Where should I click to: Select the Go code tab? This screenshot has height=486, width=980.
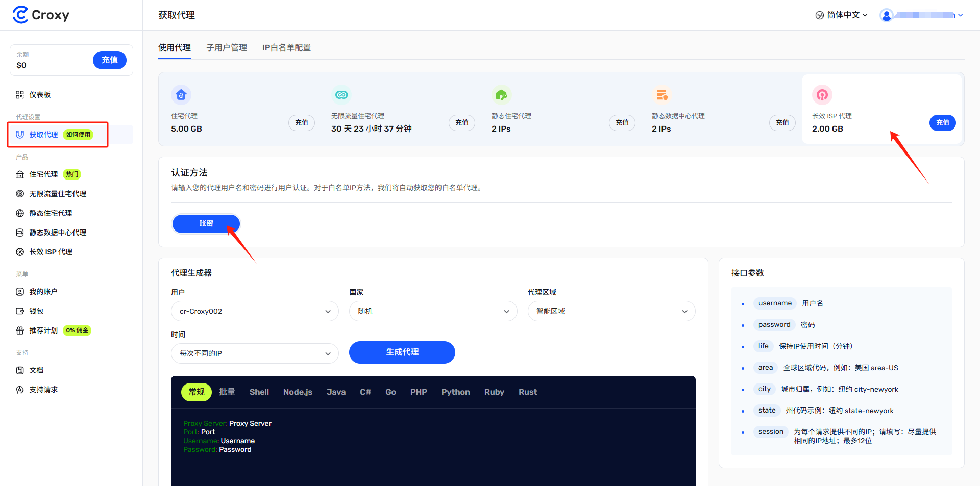[390, 392]
